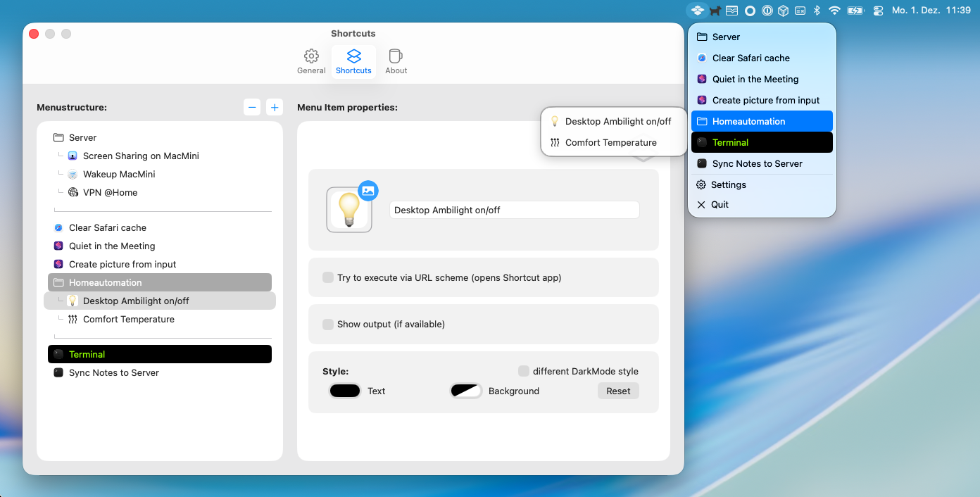Choose Comfort Temperature from the submenu
980x497 pixels.
click(610, 142)
